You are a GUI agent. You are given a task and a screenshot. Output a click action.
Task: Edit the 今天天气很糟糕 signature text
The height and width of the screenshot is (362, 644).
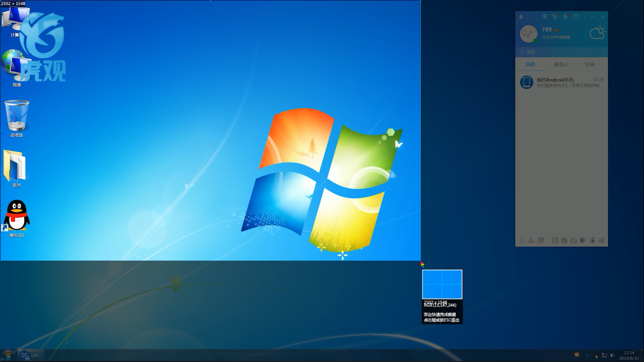556,37
